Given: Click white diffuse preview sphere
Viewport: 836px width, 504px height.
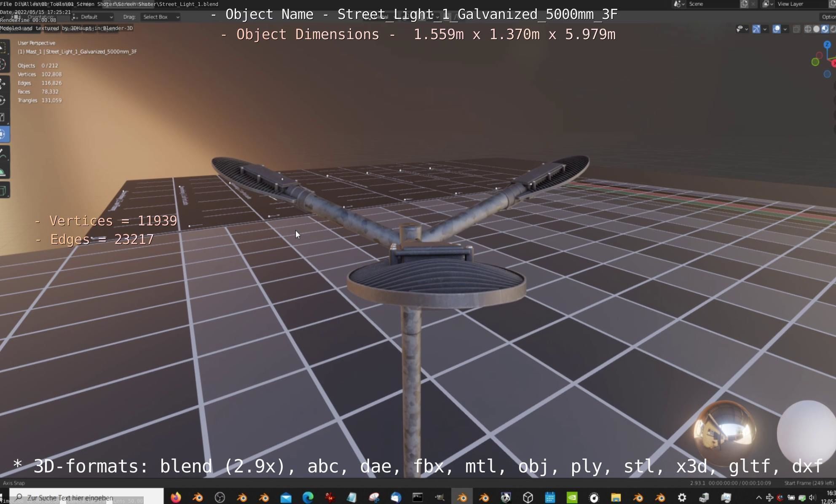Looking at the screenshot, I should 807,432.
